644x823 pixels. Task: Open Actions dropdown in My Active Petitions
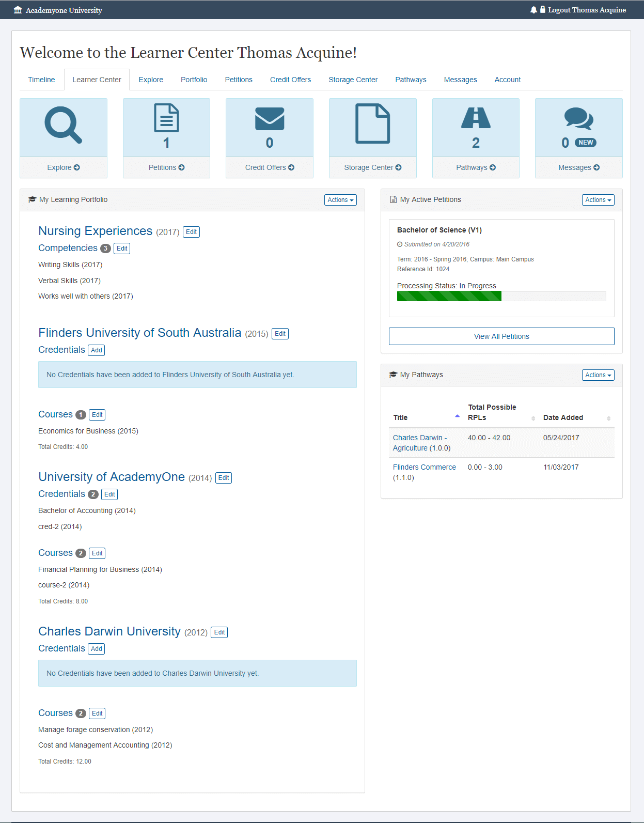pyautogui.click(x=598, y=200)
